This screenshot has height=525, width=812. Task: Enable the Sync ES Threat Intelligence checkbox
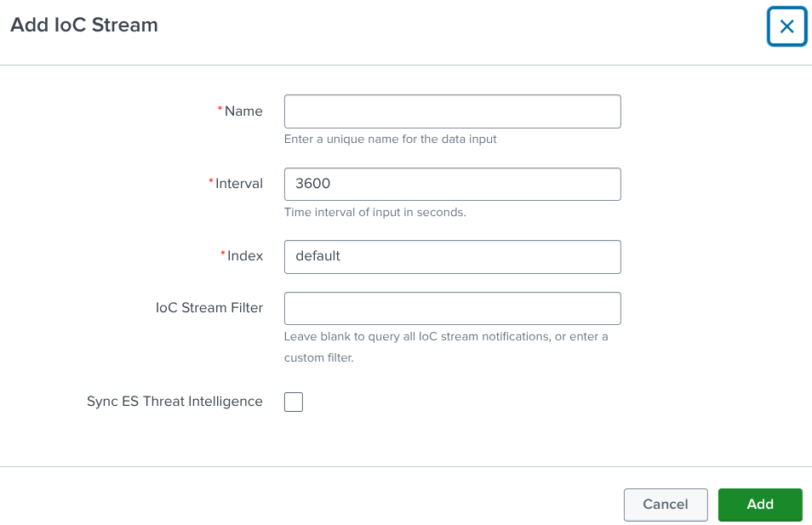(294, 402)
